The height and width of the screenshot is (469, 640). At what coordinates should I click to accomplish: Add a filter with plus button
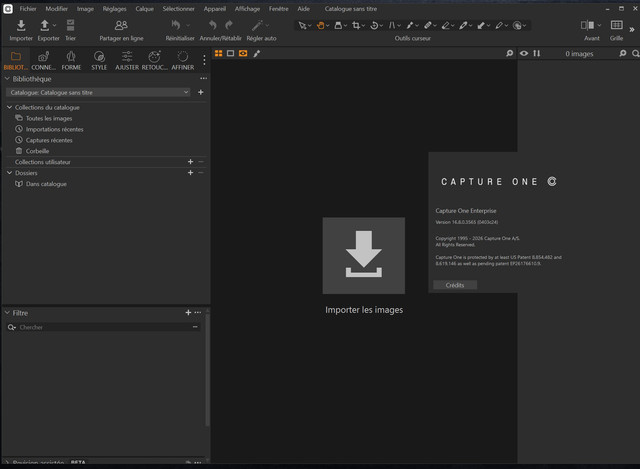click(x=188, y=312)
